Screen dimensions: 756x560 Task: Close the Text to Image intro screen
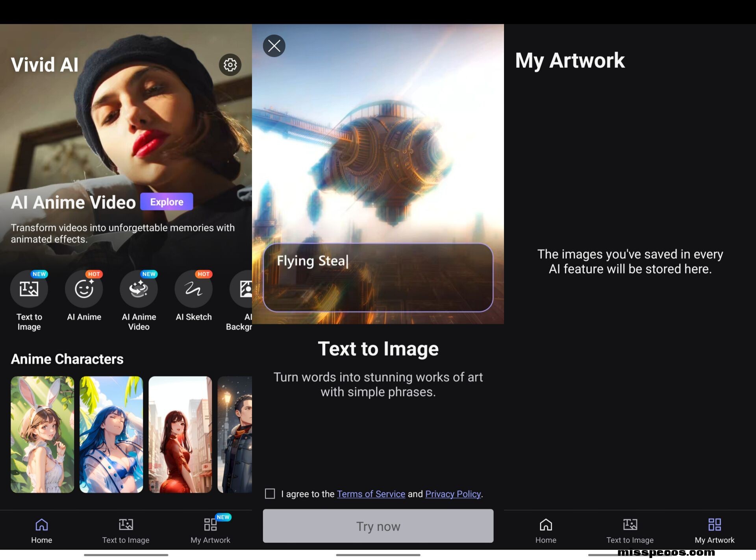(x=274, y=46)
